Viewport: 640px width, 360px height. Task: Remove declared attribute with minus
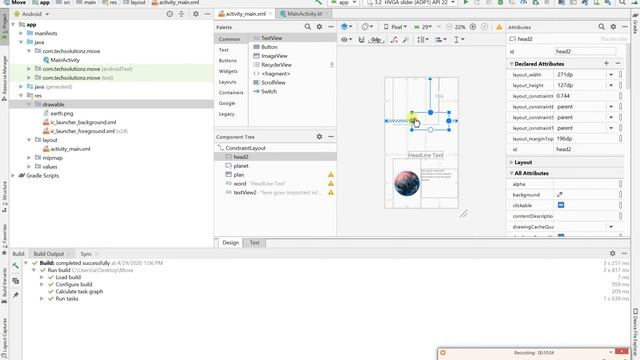(618, 64)
